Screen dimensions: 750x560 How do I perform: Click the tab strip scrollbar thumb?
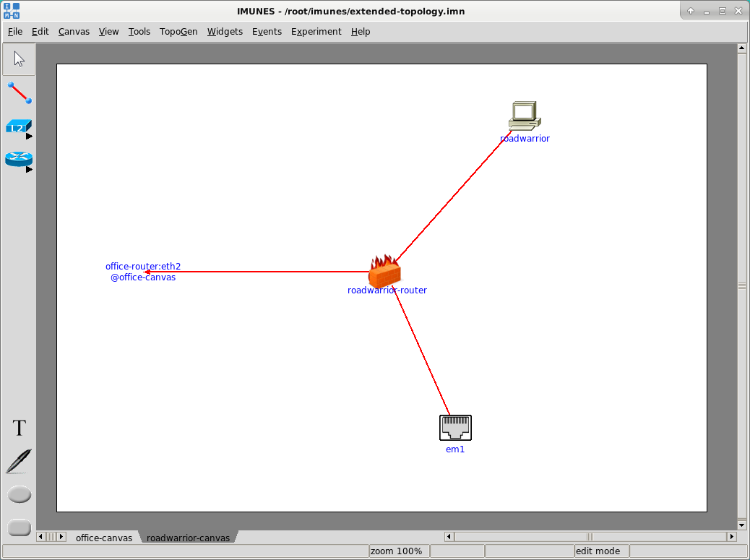pyautogui.click(x=51, y=537)
